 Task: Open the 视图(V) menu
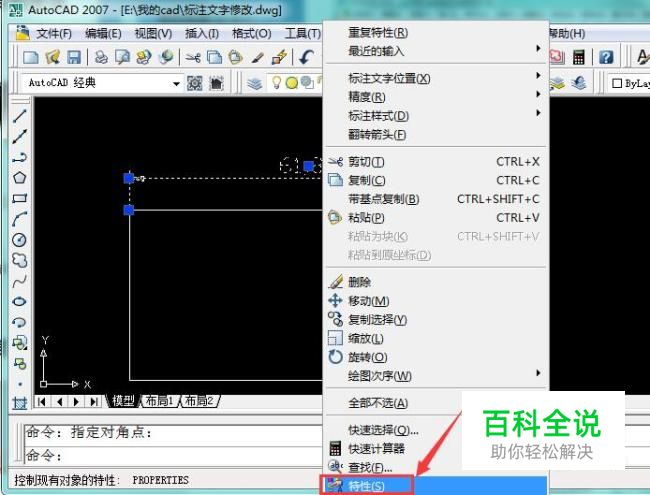click(153, 33)
